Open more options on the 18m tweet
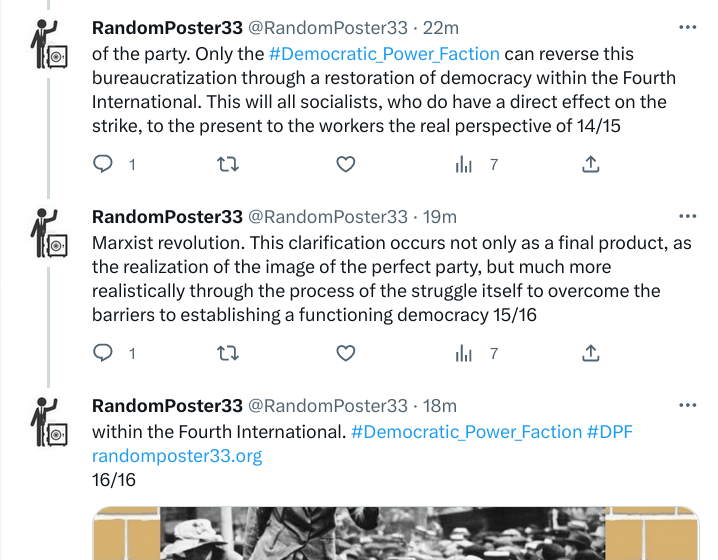Screen dimensions: 718x560 (x=687, y=405)
